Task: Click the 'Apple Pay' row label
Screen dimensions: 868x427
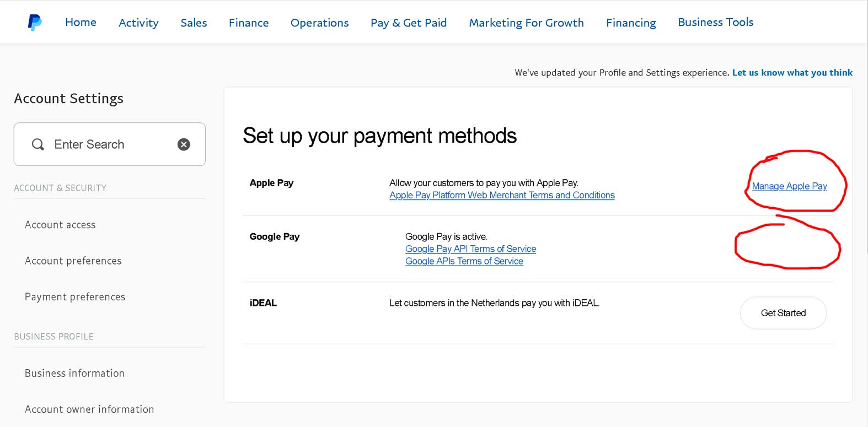Action: click(271, 183)
